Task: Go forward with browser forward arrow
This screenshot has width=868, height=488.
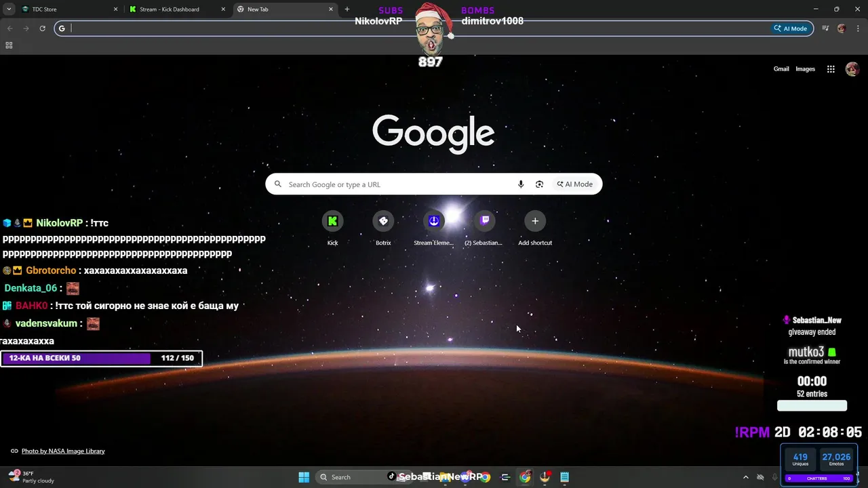Action: pyautogui.click(x=26, y=28)
